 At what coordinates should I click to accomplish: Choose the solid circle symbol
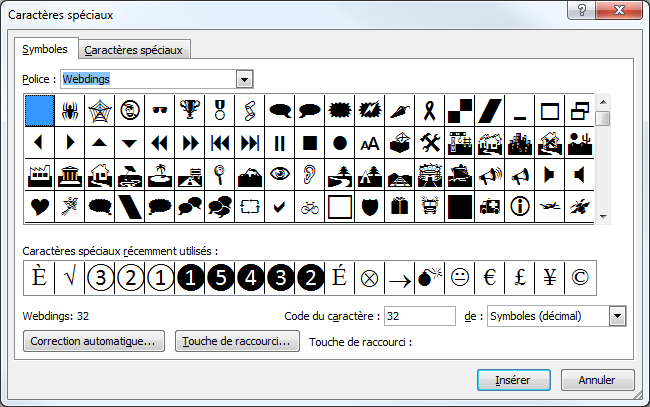pos(340,143)
